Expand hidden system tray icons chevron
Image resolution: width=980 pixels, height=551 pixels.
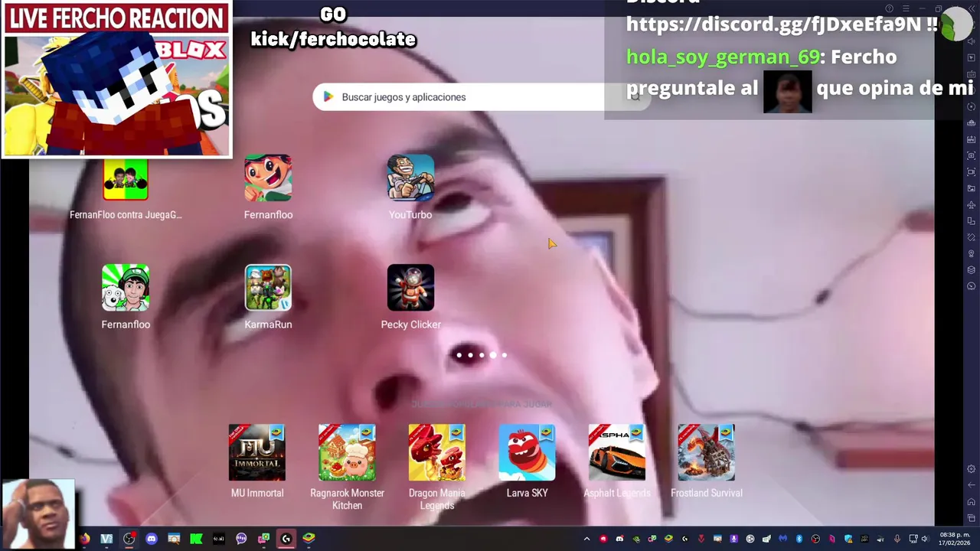click(587, 539)
